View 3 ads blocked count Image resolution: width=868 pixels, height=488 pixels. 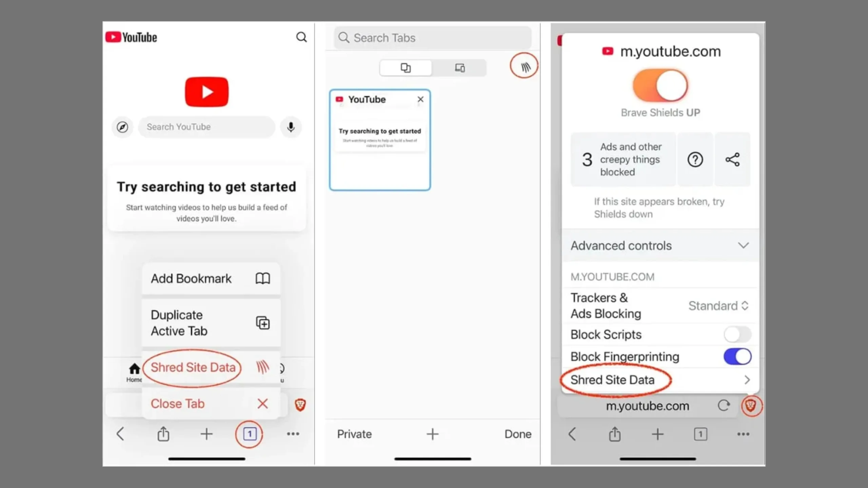point(623,159)
